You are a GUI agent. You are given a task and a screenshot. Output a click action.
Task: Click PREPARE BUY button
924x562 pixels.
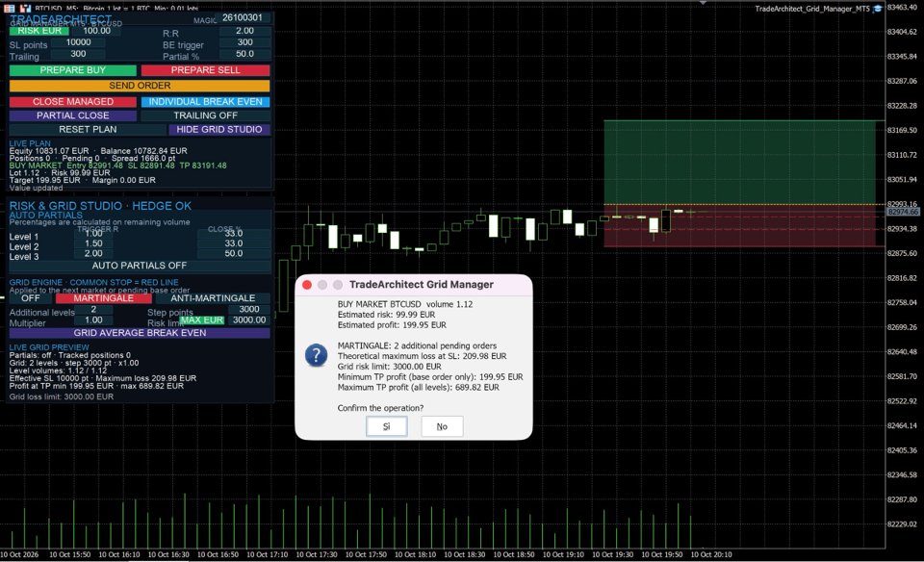[73, 70]
